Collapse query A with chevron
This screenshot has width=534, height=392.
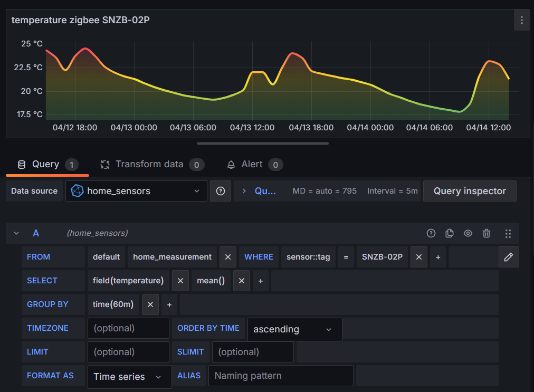tap(16, 233)
